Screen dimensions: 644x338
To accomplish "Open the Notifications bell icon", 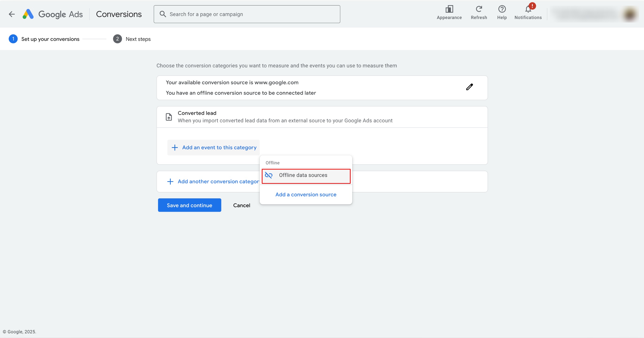I will coord(528,10).
